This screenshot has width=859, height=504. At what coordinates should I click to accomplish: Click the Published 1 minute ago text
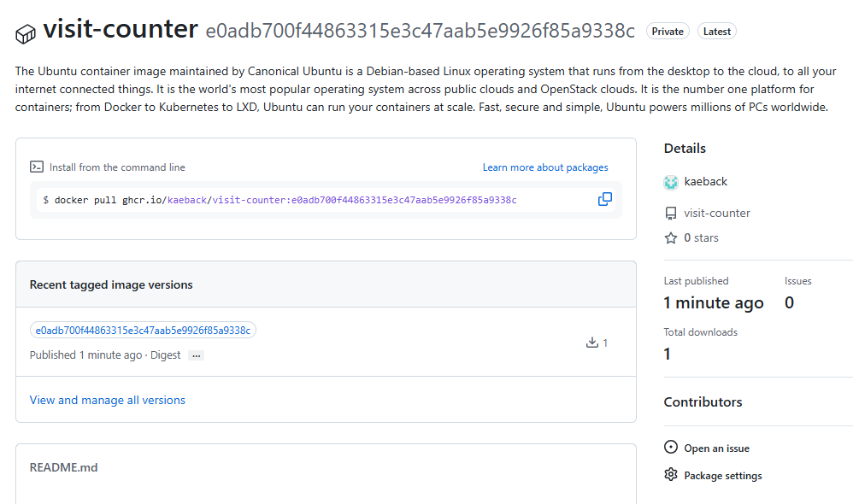point(86,355)
